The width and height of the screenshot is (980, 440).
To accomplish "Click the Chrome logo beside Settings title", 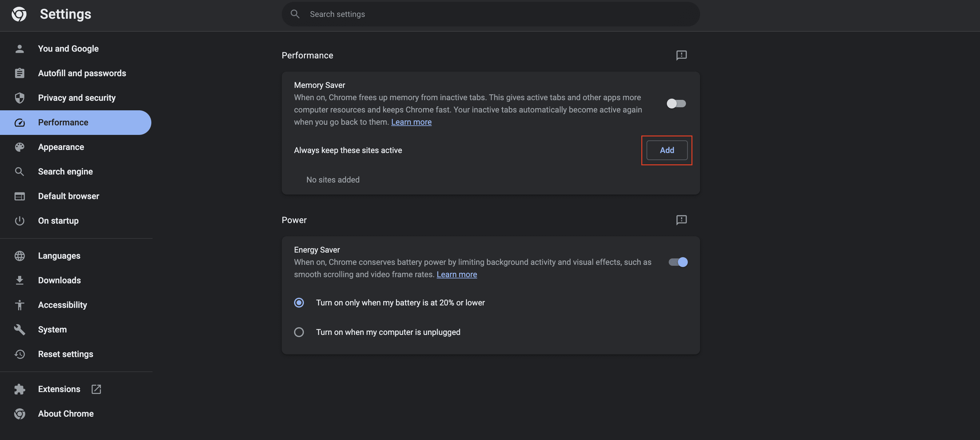I will pos(19,14).
